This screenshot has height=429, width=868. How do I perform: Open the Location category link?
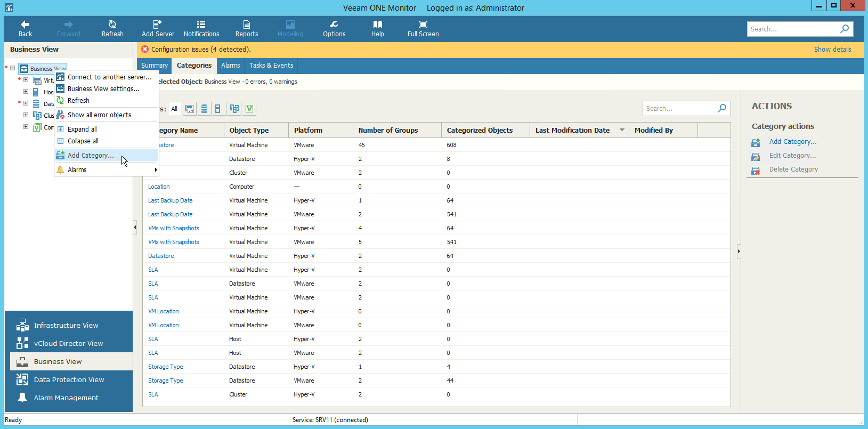pyautogui.click(x=159, y=187)
